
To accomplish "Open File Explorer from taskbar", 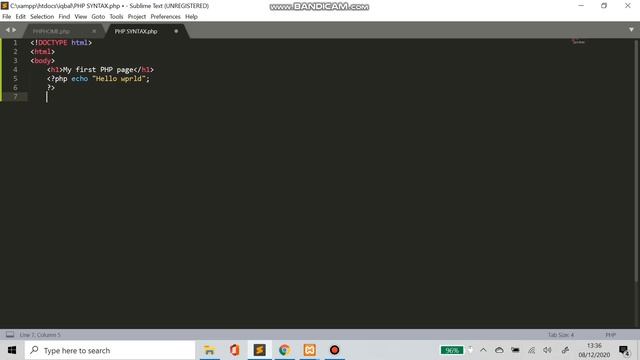I will pyautogui.click(x=209, y=350).
